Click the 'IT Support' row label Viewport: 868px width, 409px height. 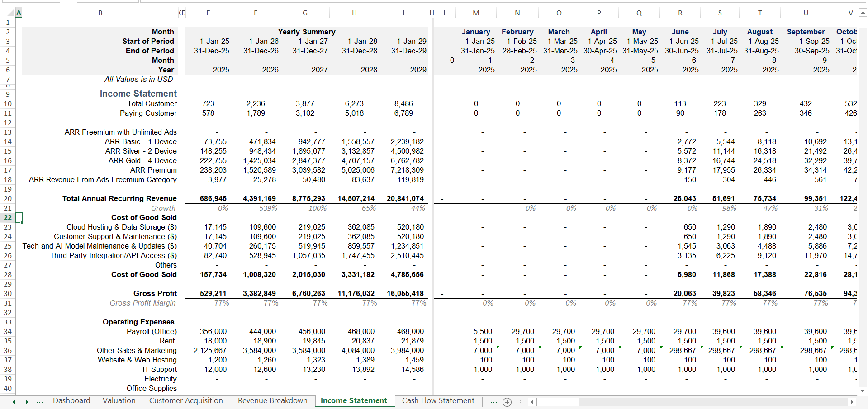pyautogui.click(x=160, y=370)
